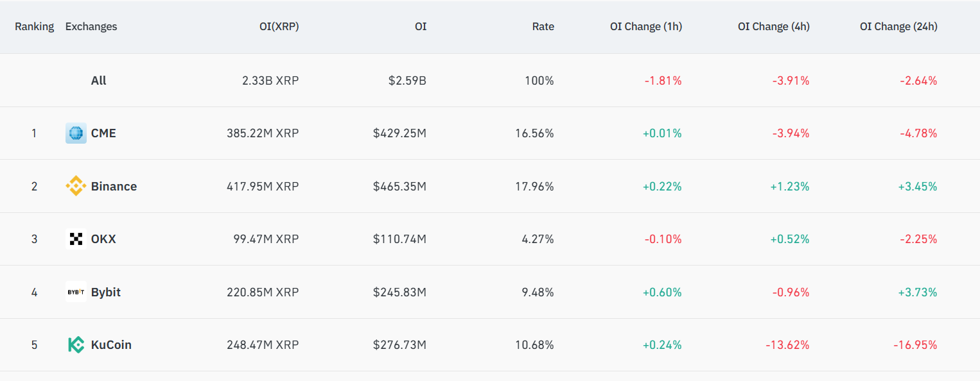Sort by OI column header
Screen dimensions: 980x381
(421, 27)
